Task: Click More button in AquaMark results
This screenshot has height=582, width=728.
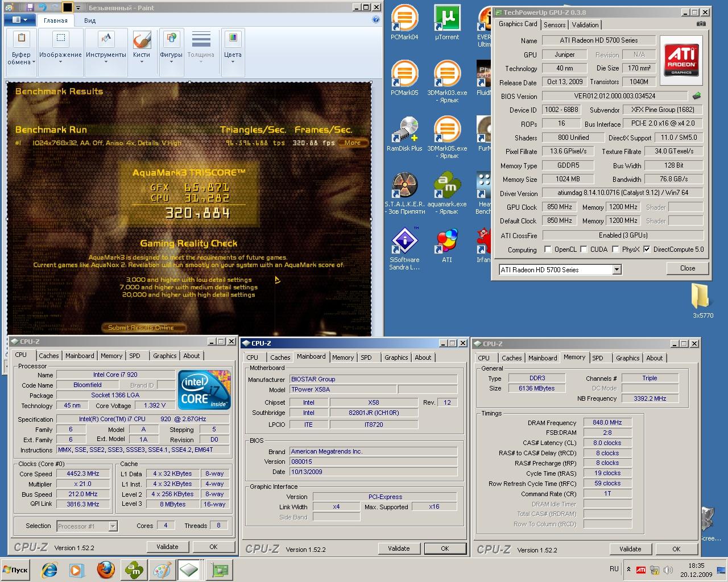Action: [x=353, y=143]
